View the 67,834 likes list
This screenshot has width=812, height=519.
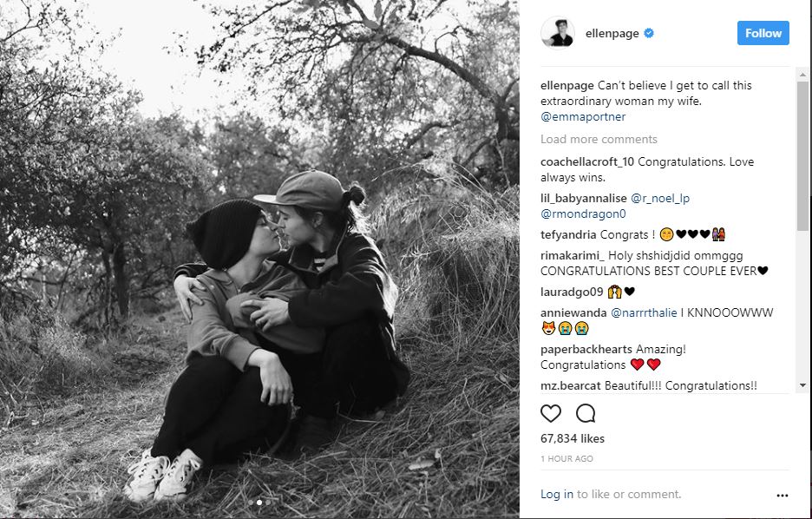tap(573, 438)
